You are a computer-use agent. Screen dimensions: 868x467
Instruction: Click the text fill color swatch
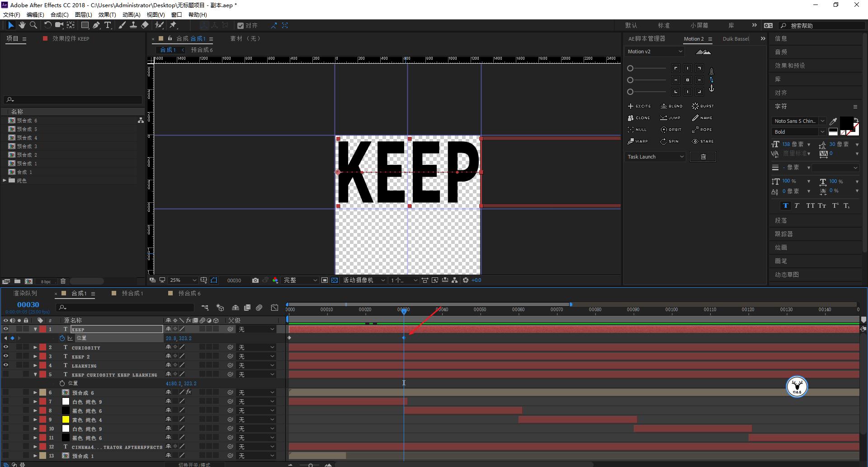pyautogui.click(x=846, y=123)
